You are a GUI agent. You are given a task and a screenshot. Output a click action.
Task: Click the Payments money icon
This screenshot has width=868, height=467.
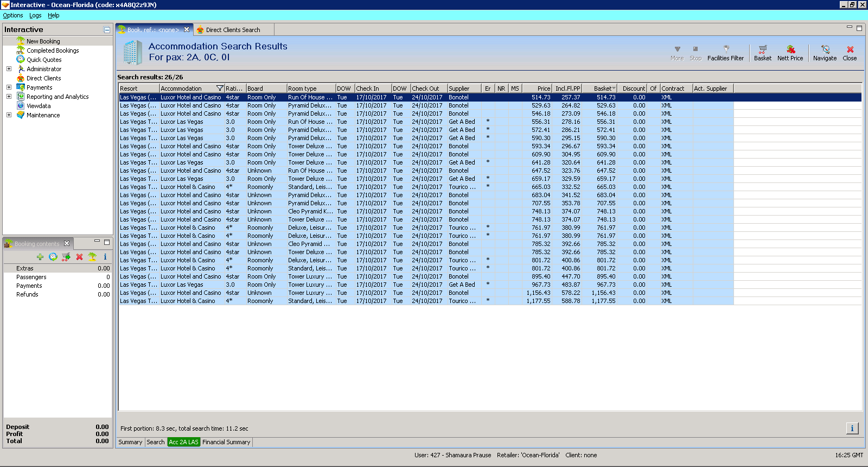coord(21,87)
